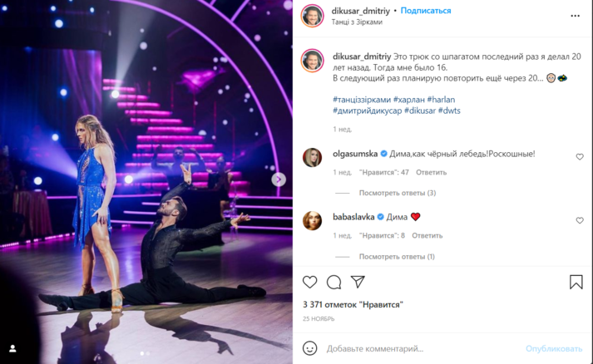Share the post with the paper plane icon
The width and height of the screenshot is (593, 364).
[358, 282]
